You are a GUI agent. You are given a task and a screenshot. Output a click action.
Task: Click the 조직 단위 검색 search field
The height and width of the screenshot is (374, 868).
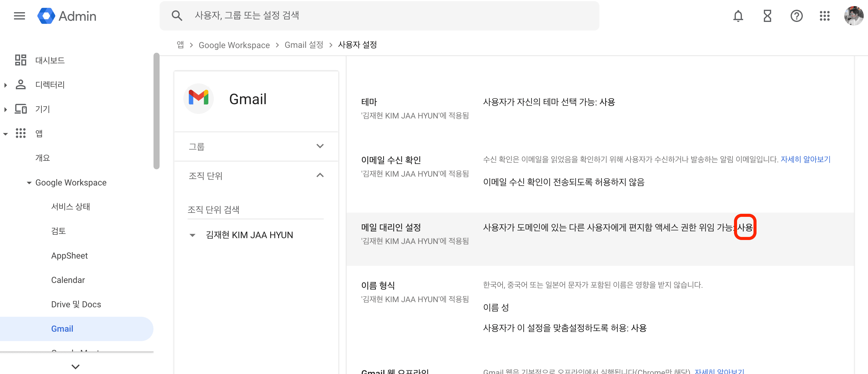(x=236, y=209)
